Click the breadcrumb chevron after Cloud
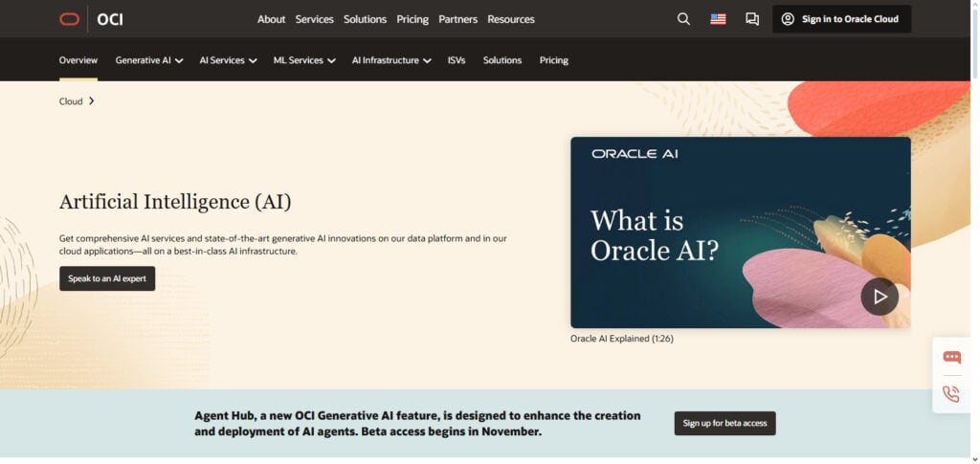Viewport: 980px width, 464px height. tap(91, 101)
